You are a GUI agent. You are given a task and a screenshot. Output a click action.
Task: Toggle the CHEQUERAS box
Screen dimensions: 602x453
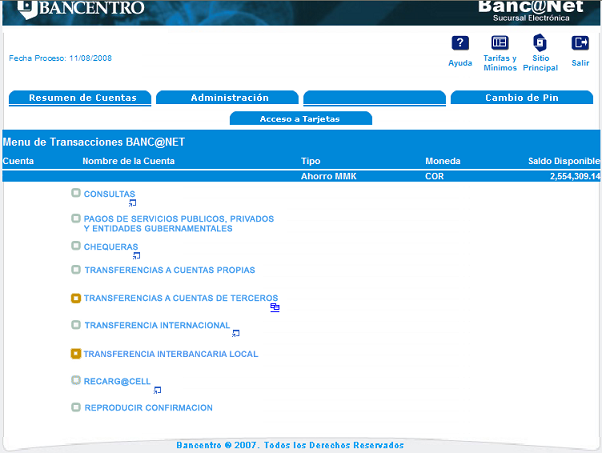click(x=76, y=246)
